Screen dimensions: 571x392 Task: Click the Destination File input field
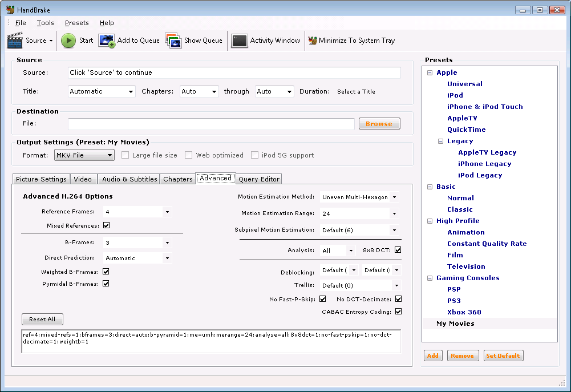coord(211,123)
